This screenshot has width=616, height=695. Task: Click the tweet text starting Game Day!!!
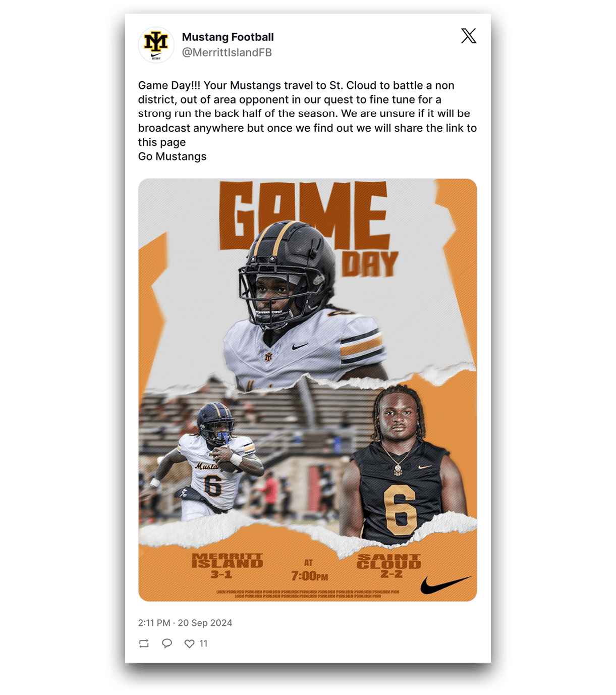point(308,121)
